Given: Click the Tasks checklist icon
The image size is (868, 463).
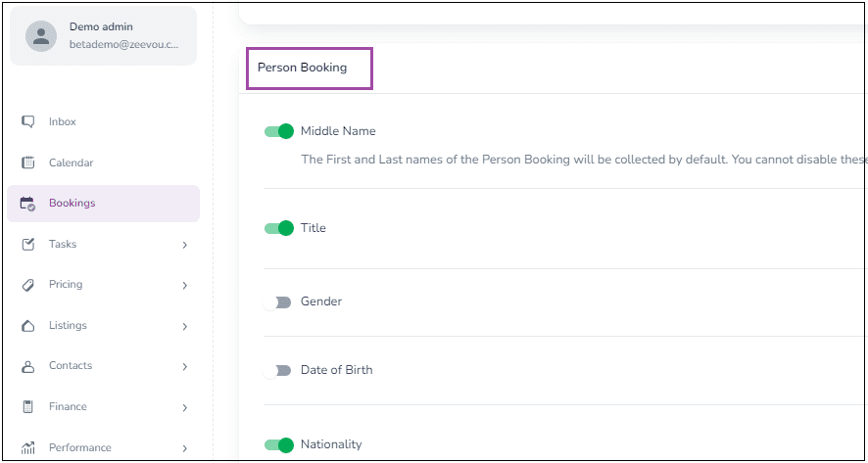Looking at the screenshot, I should tap(27, 244).
